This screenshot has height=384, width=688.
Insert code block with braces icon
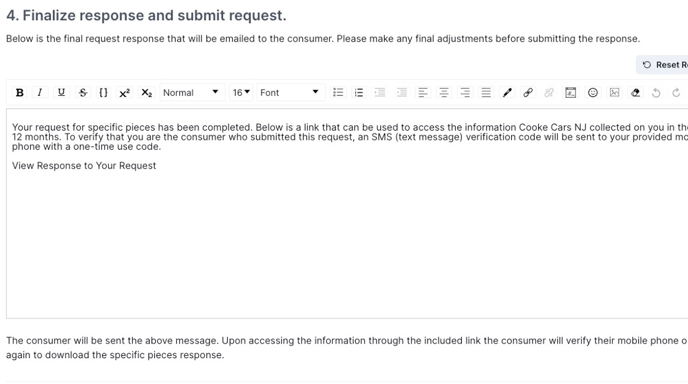point(104,93)
